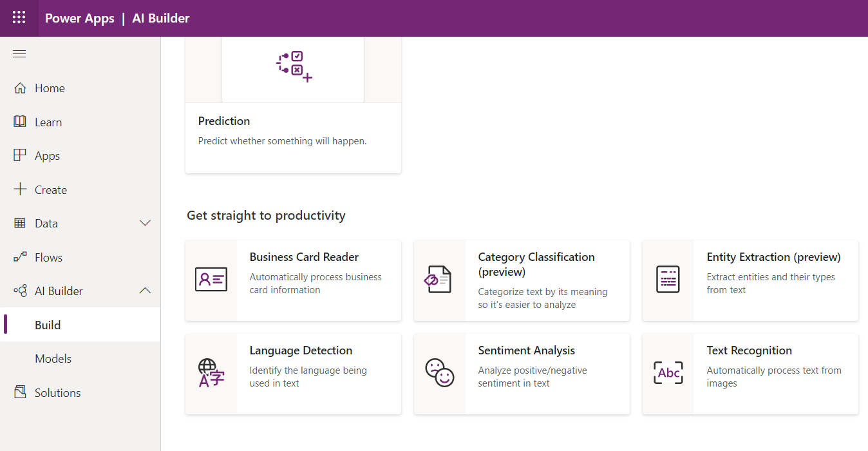Open the app launcher waffle icon
This screenshot has height=451, width=868.
coord(19,17)
